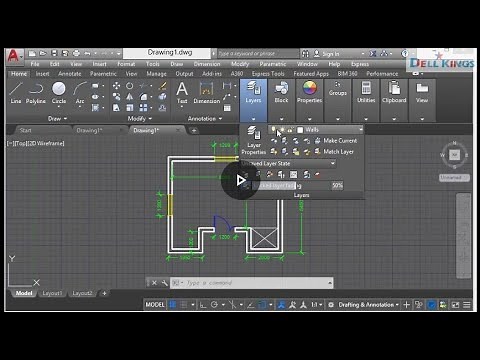
Task: Toggle ortho mode in status bar
Action: (x=203, y=305)
